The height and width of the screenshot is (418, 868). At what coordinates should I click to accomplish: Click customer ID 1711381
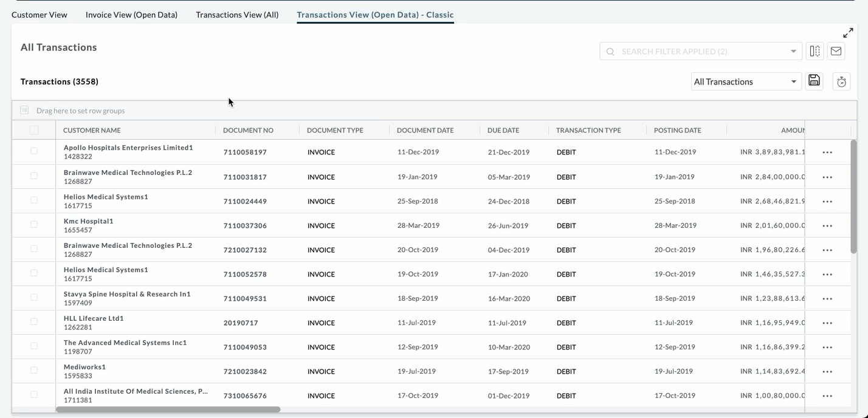click(x=78, y=400)
